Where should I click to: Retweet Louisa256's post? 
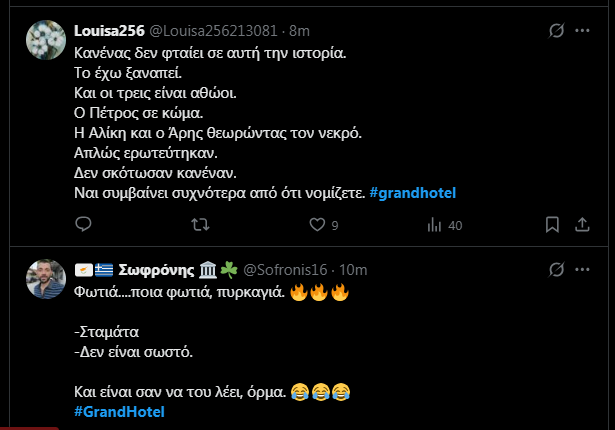(200, 226)
